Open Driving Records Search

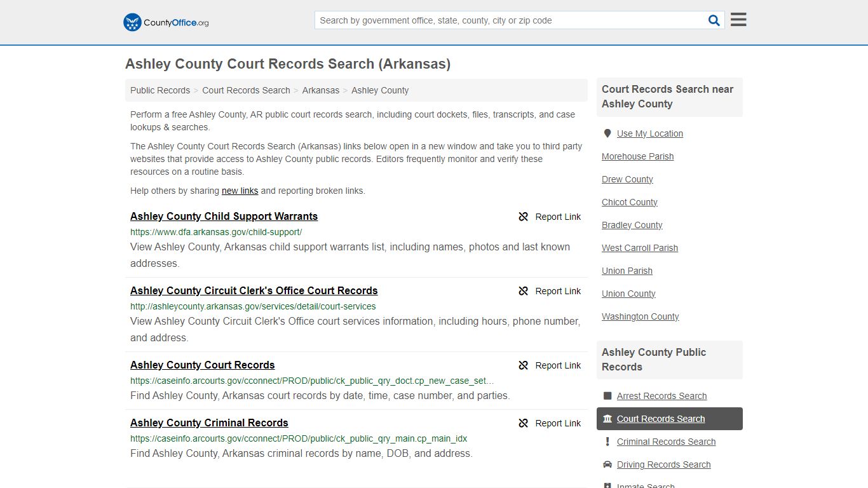(663, 464)
